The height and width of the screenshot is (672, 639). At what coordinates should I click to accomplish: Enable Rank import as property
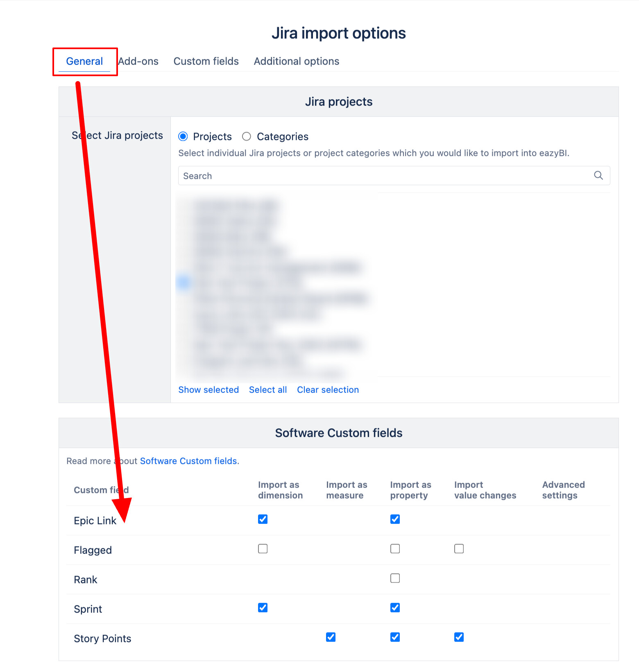[395, 578]
